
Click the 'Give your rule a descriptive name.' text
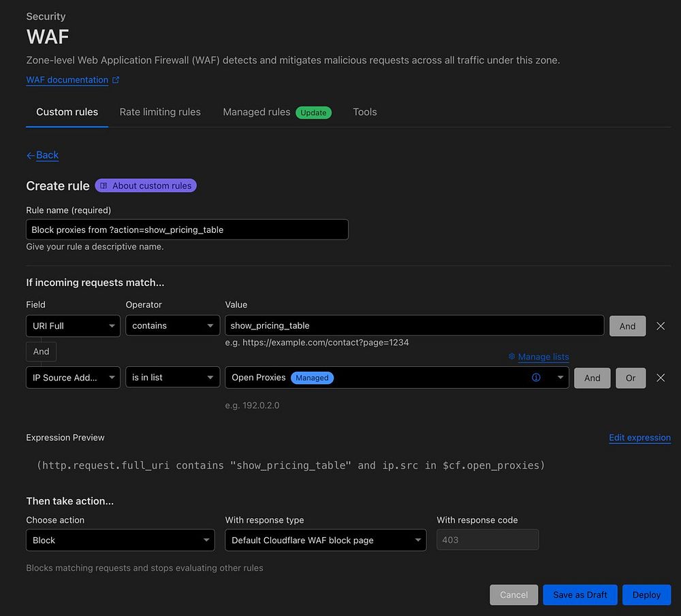pyautogui.click(x=95, y=246)
